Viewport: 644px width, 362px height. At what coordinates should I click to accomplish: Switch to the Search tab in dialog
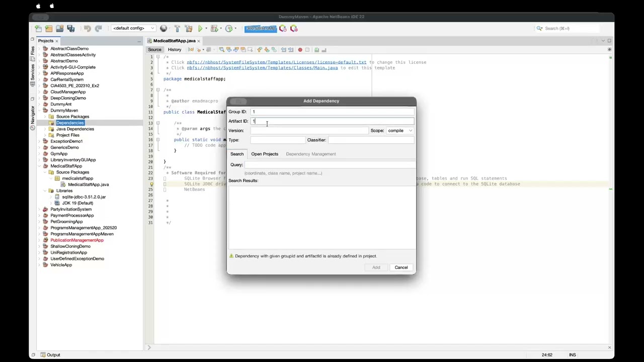[237, 154]
